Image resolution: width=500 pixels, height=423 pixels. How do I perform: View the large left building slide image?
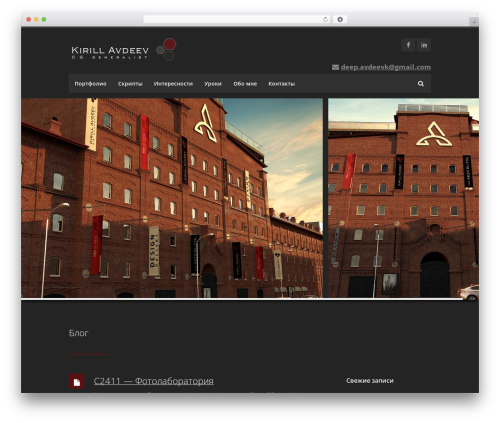click(172, 198)
